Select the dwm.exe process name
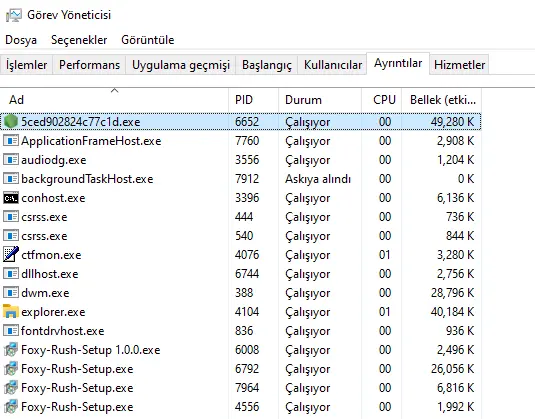The image size is (535, 419). [45, 293]
